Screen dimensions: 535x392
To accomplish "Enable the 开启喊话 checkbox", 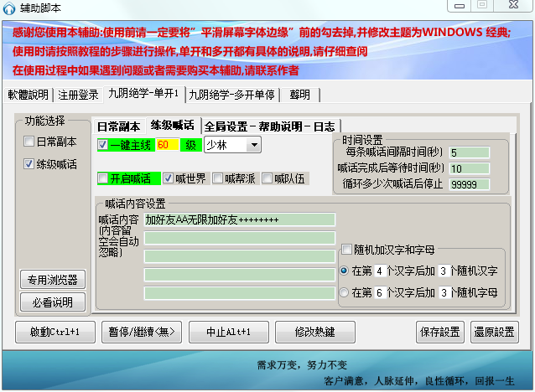I will (103, 178).
